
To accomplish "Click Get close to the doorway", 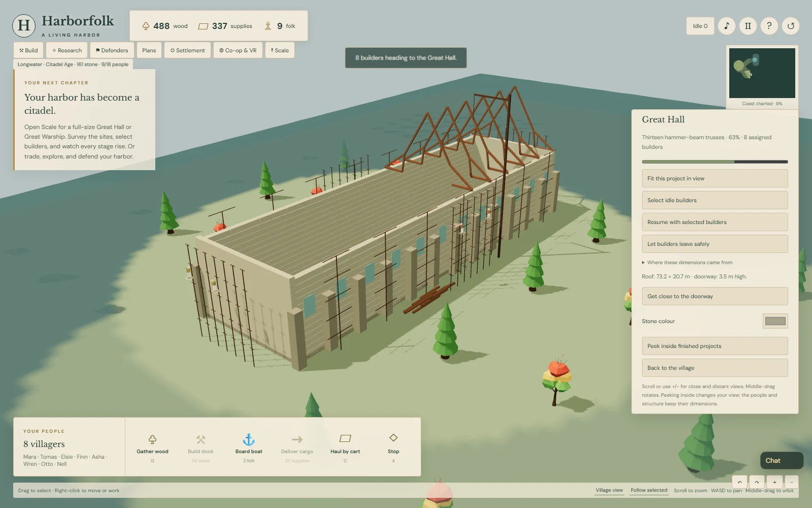I will click(x=715, y=296).
